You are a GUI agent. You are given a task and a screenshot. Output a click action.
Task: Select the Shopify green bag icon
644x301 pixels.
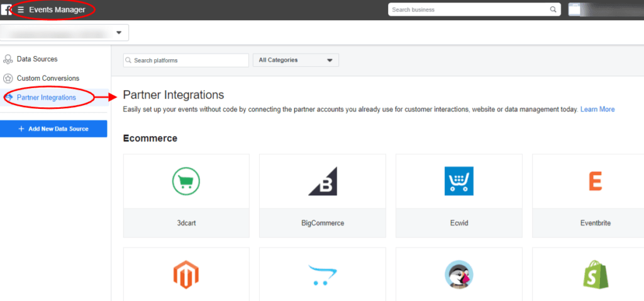[595, 275]
